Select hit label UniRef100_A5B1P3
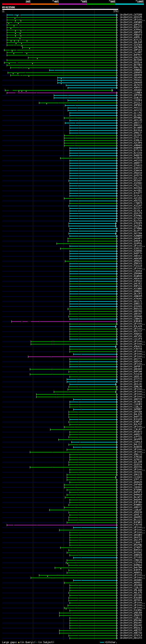The height and width of the screenshot is (644, 146). pyautogui.click(x=131, y=35)
